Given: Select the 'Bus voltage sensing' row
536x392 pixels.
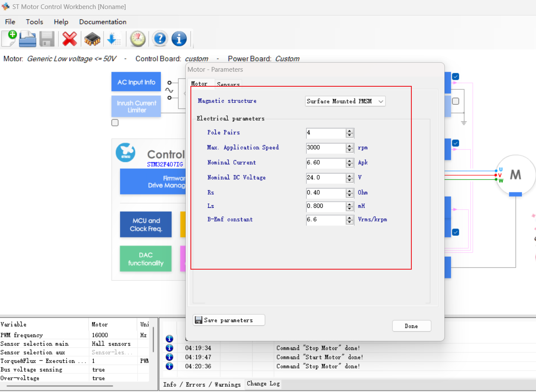Looking at the screenshot, I should (x=75, y=369).
